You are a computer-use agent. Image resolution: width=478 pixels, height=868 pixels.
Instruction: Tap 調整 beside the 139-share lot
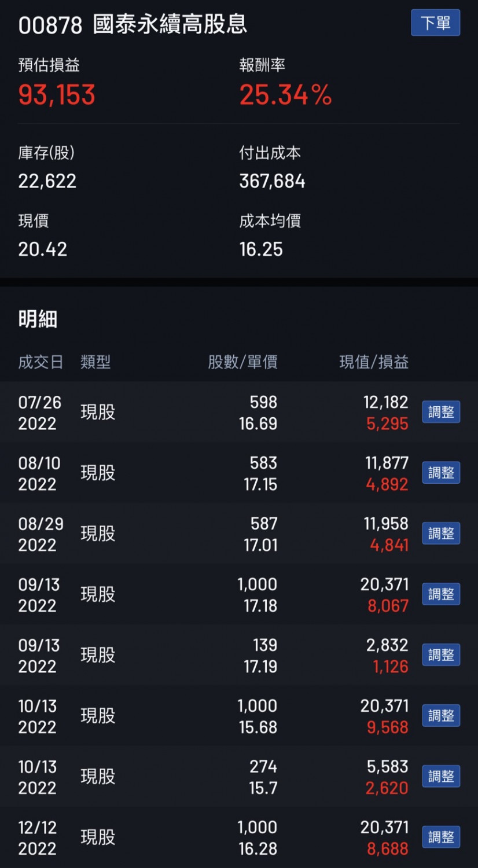(x=441, y=655)
